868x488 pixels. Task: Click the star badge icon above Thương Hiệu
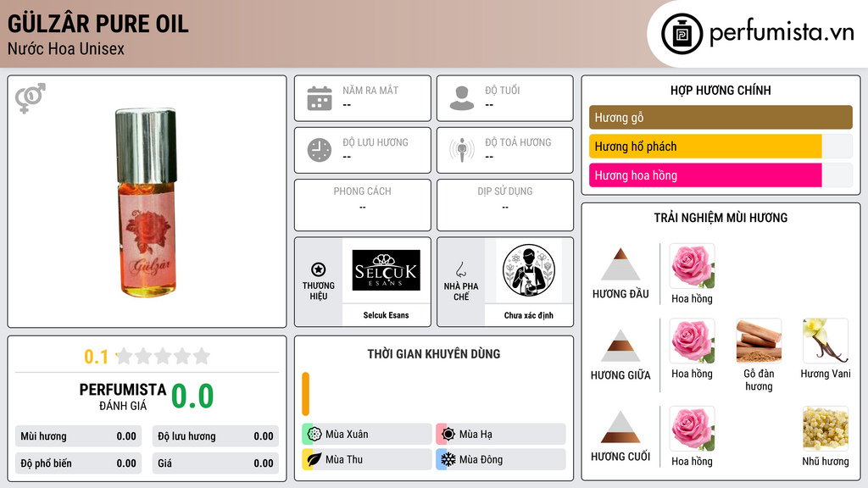click(319, 269)
